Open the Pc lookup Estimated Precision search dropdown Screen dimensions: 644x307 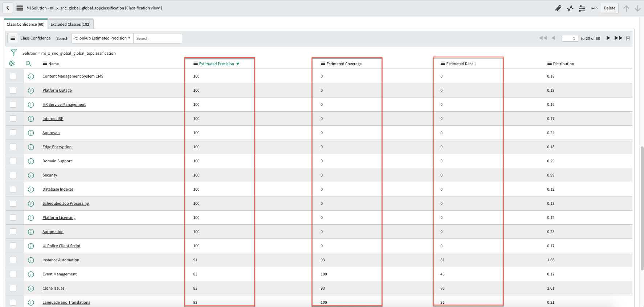(x=102, y=38)
